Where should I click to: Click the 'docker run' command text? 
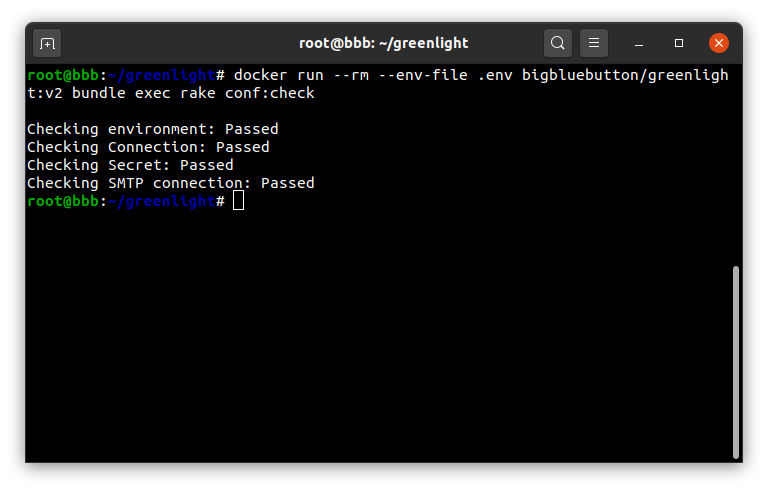coord(278,75)
